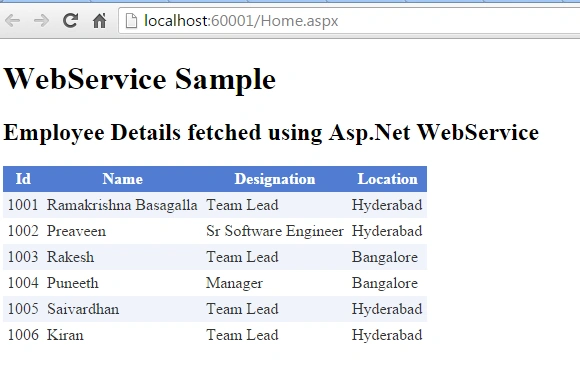Viewport: 580px width, 368px height.
Task: Click Hyderabad in Kiran's row
Action: click(387, 335)
